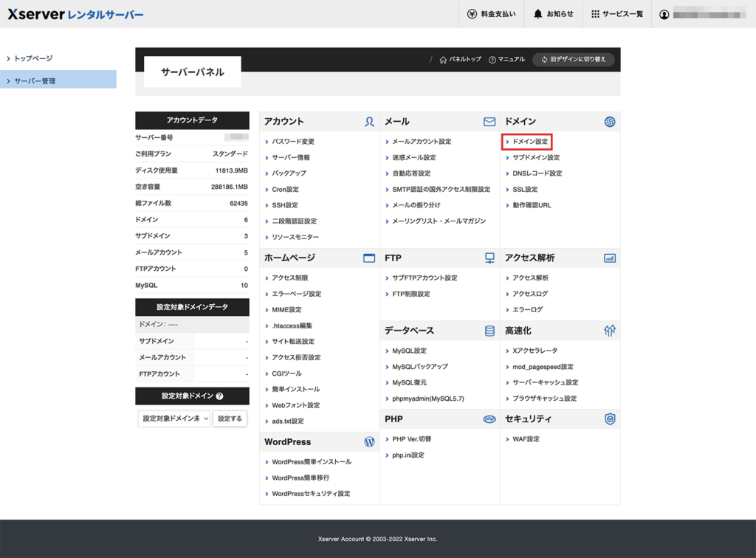
Task: Click the WordPress logo icon
Action: (x=369, y=442)
